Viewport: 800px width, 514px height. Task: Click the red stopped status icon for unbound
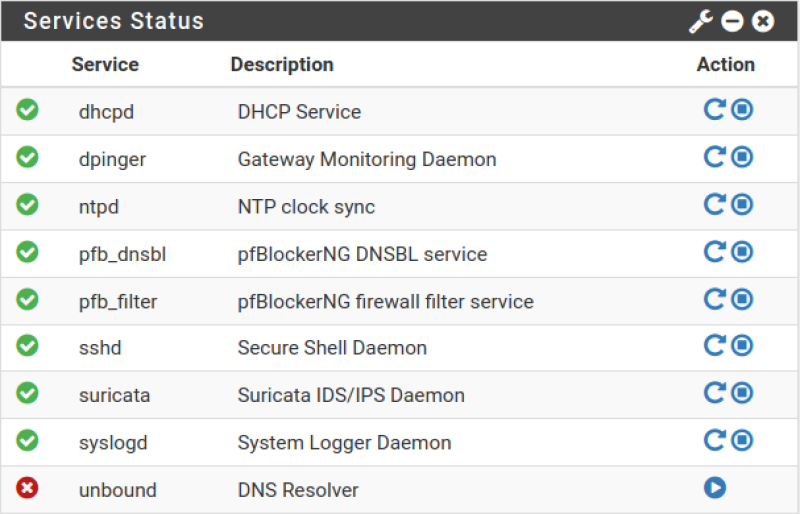[27, 487]
